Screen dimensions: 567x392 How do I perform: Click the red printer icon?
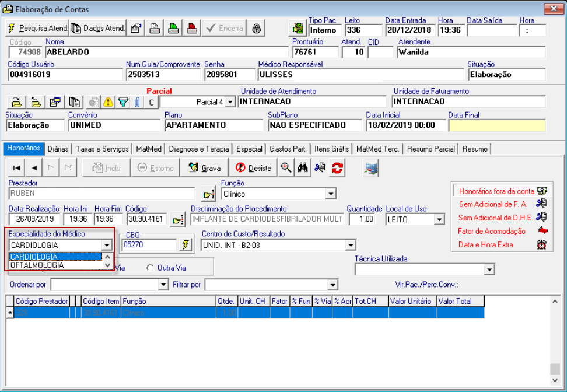click(x=192, y=28)
